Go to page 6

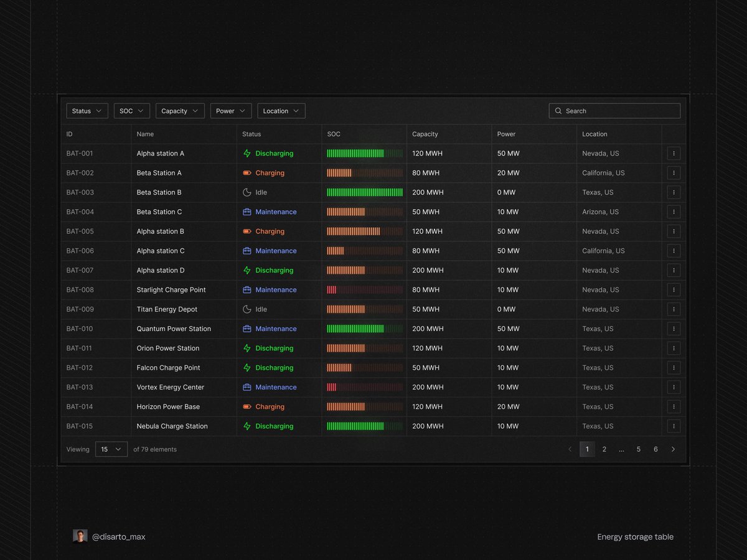(655, 449)
